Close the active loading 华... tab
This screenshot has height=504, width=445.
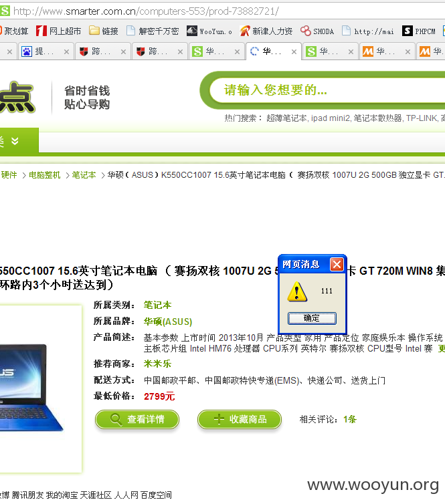point(294,51)
